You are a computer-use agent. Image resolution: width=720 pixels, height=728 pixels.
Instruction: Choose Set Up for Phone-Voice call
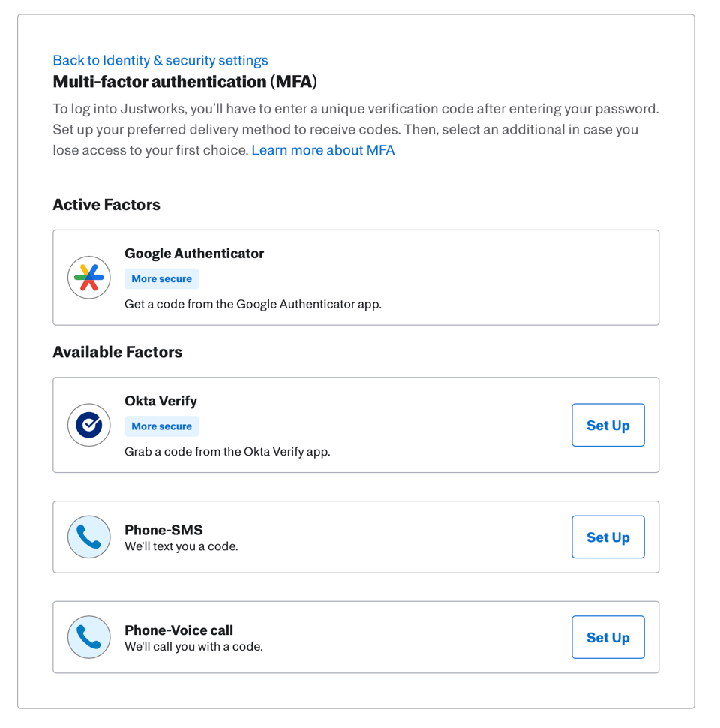tap(607, 637)
